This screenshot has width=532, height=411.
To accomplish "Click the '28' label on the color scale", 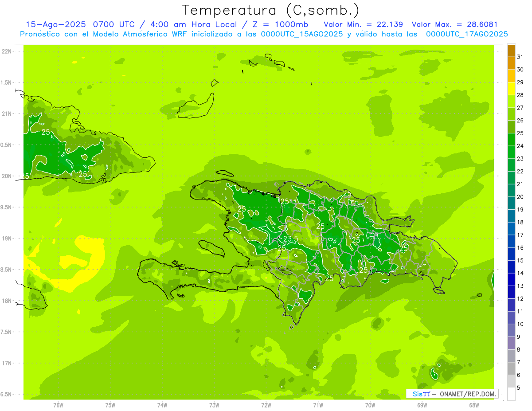I will 520,95.
